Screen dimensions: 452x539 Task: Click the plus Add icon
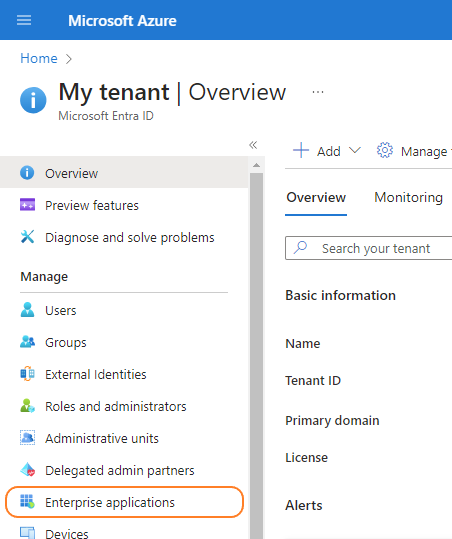pos(301,150)
